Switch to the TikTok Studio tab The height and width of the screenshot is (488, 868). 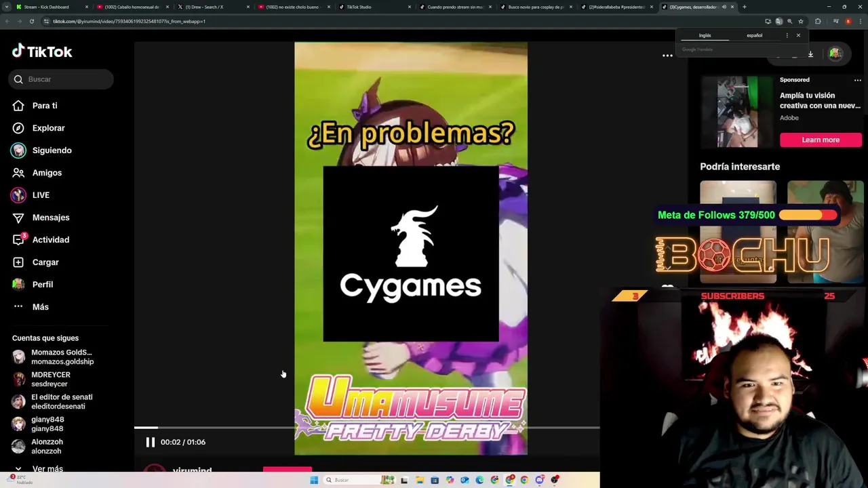[x=374, y=7]
